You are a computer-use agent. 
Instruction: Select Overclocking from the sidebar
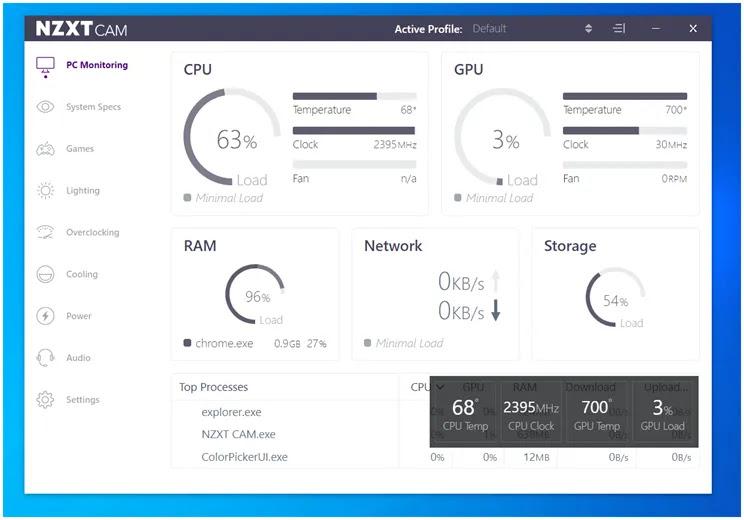(x=93, y=232)
